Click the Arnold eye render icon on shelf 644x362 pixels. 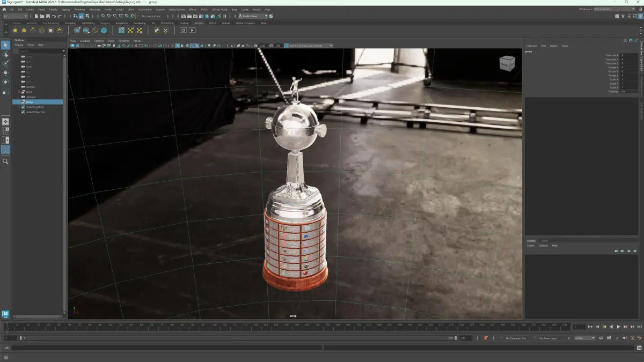183,31
